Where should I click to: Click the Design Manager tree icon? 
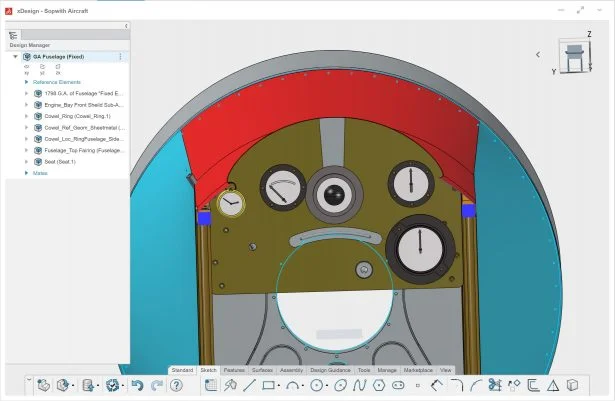tap(14, 35)
